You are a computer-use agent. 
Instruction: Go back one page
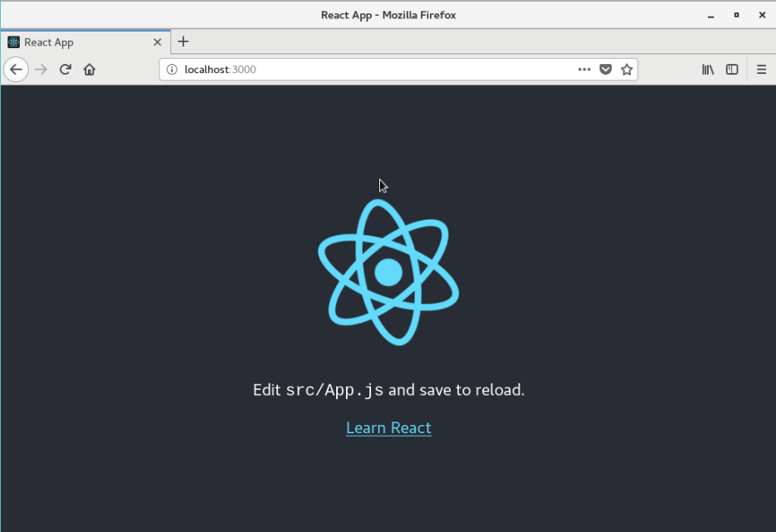pyautogui.click(x=16, y=69)
